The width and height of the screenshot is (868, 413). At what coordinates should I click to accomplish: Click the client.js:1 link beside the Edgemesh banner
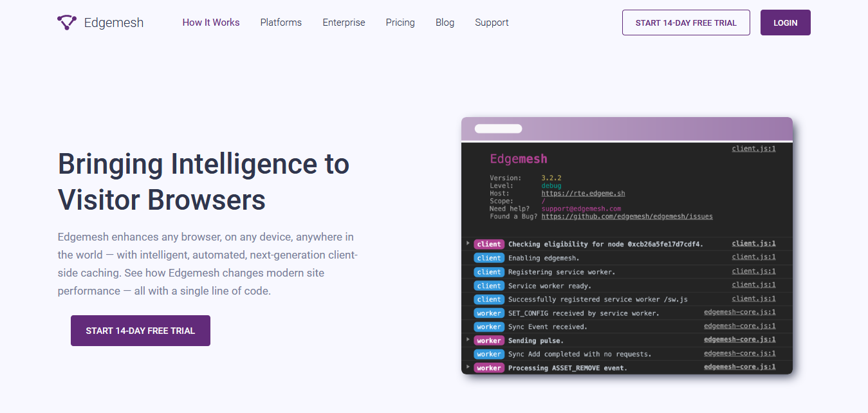[x=753, y=149]
